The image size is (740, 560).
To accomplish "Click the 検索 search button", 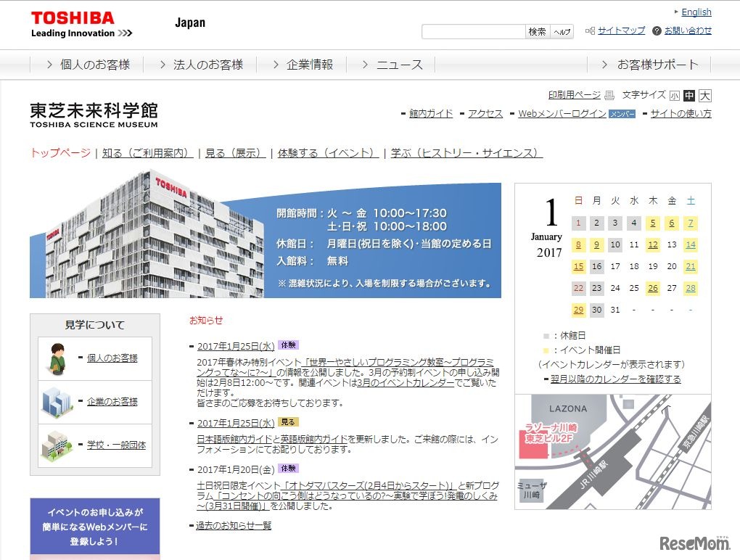I will 537,32.
